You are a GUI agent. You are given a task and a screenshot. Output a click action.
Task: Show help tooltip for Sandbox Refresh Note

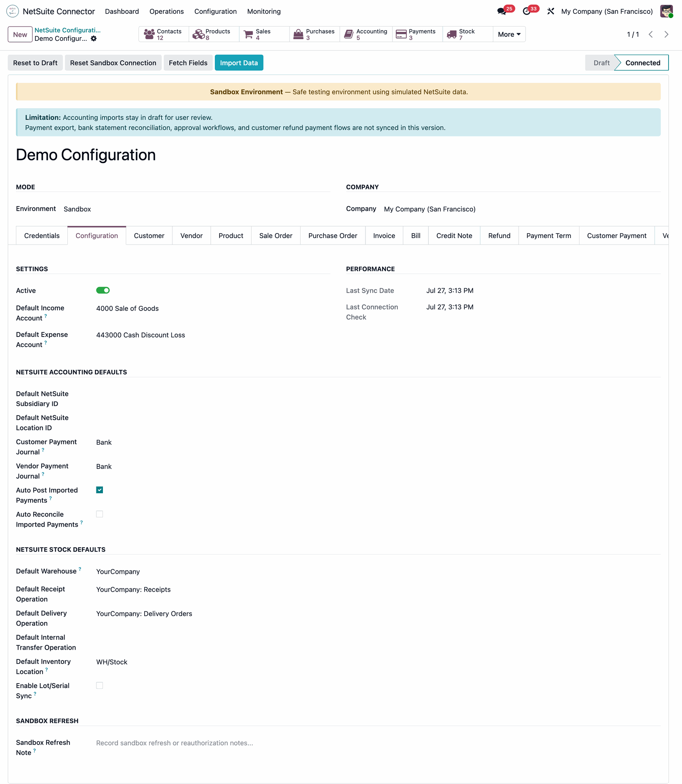coord(35,751)
